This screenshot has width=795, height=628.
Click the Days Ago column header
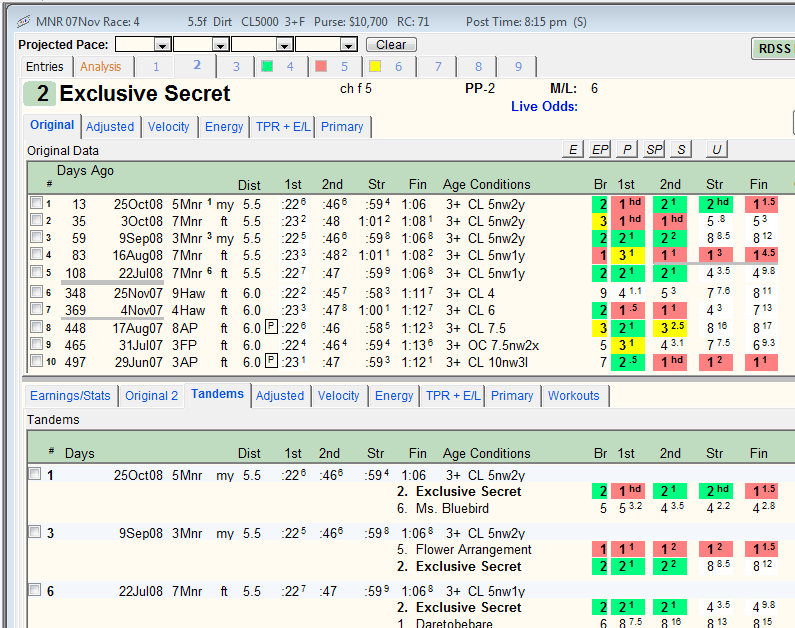point(85,170)
